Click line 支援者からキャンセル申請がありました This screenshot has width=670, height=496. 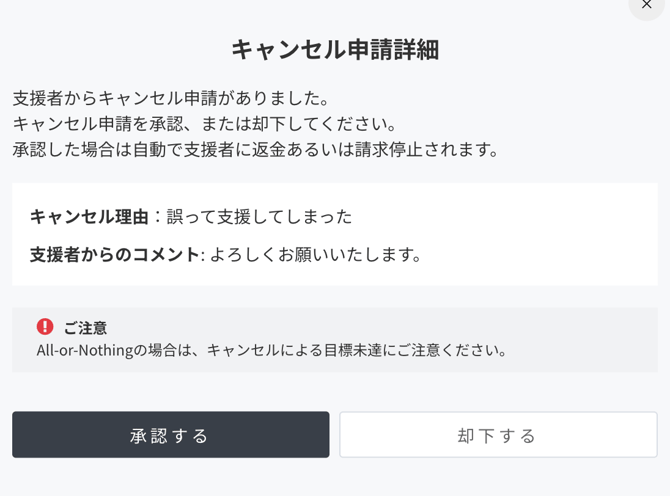click(170, 98)
